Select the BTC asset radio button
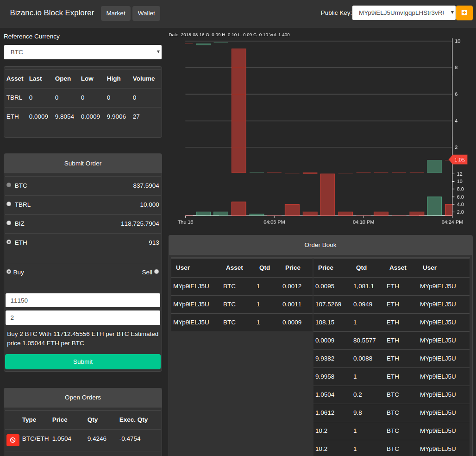This screenshot has height=456, width=476. click(x=9, y=185)
